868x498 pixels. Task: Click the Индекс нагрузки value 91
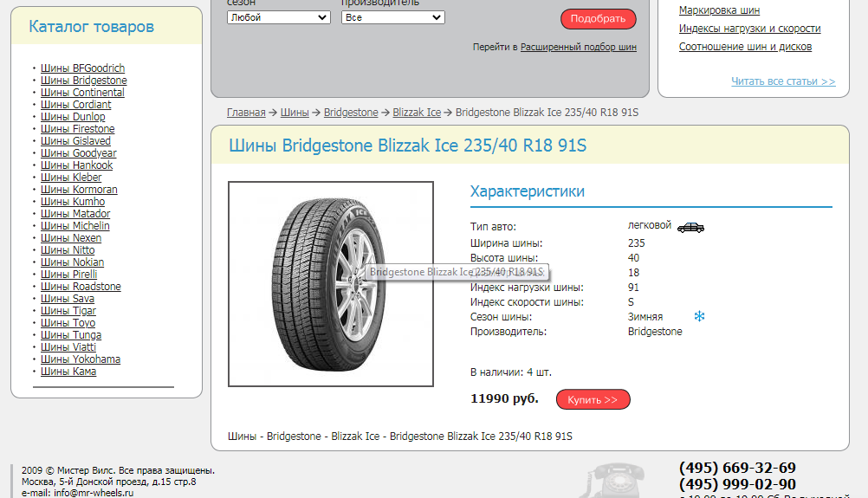pyautogui.click(x=633, y=288)
